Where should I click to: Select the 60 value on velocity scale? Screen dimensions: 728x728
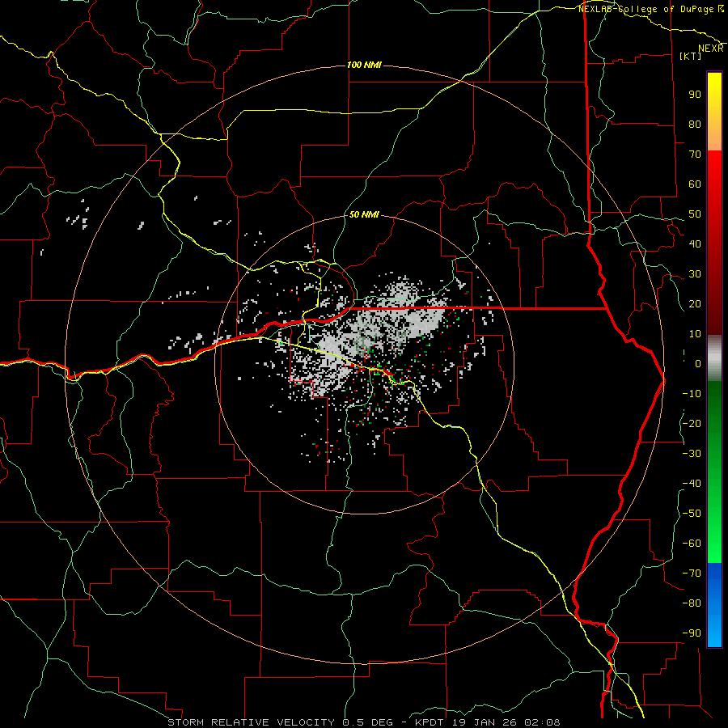(695, 184)
